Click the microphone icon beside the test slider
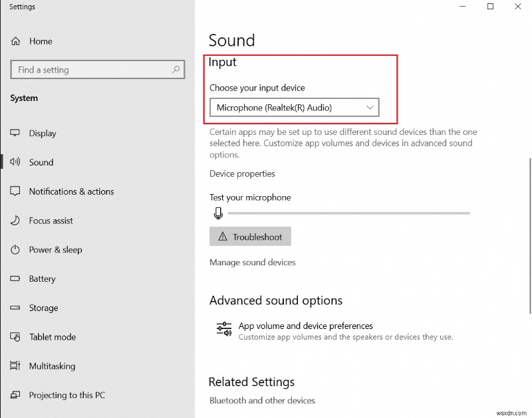 click(218, 213)
